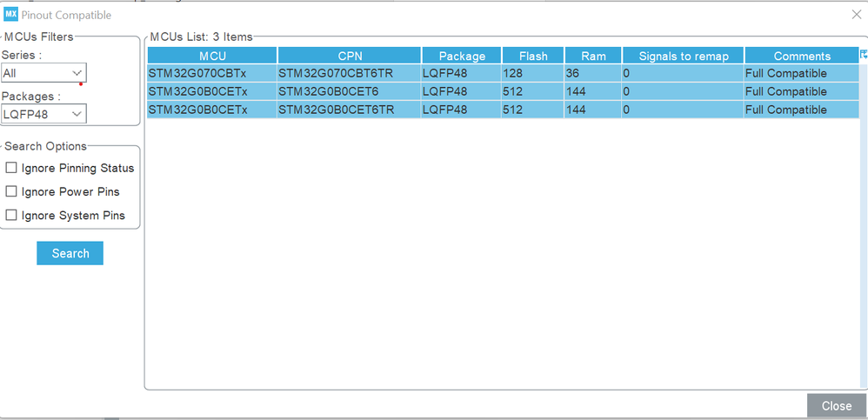
Task: Click the MX application icon in title bar
Action: 11,15
